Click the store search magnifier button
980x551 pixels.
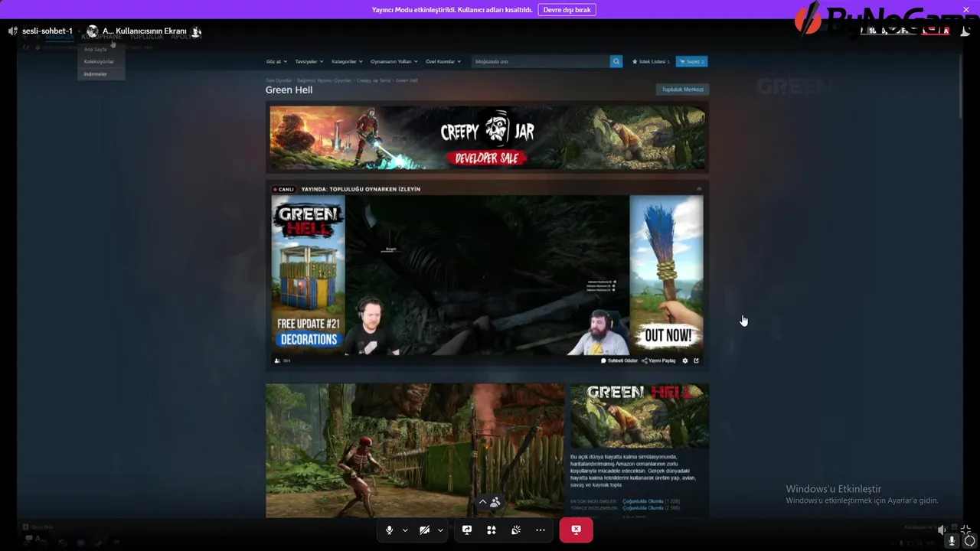point(616,61)
